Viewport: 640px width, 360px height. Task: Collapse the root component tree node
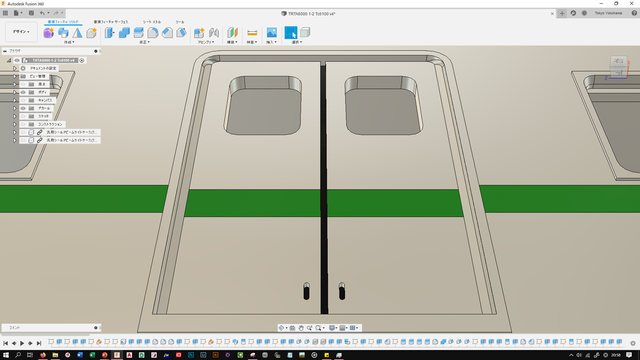coord(9,60)
